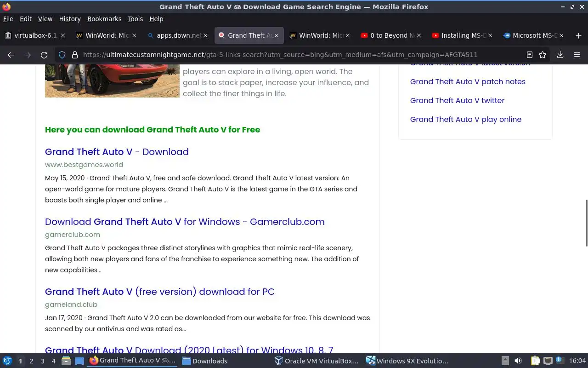588x368 pixels.
Task: Switch to the first WinWorld tab
Action: 107,35
